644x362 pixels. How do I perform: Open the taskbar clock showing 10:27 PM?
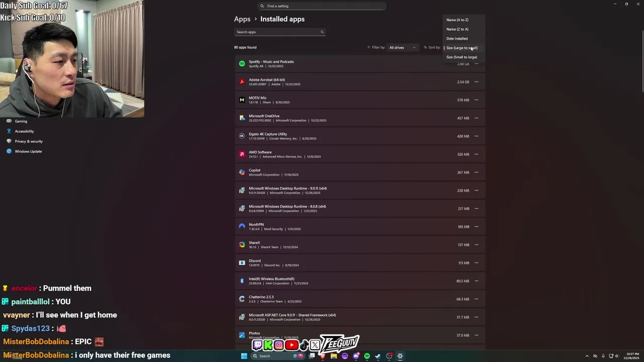coord(632,356)
